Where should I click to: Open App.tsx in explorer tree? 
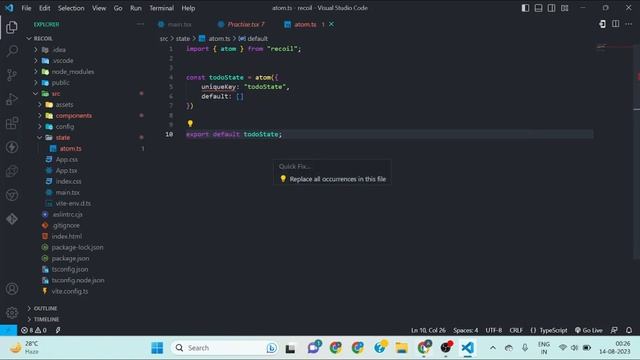pos(66,171)
